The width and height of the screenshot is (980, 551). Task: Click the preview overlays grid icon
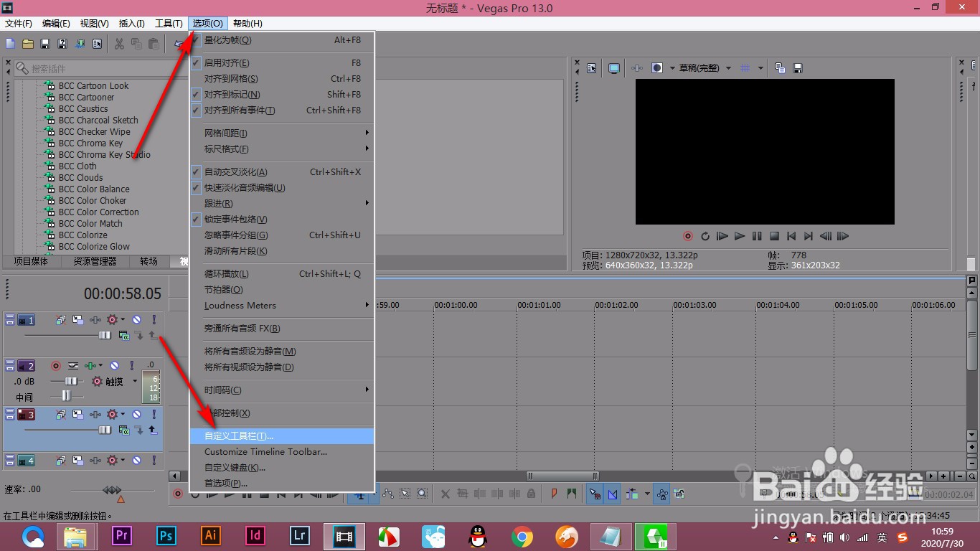(x=745, y=68)
